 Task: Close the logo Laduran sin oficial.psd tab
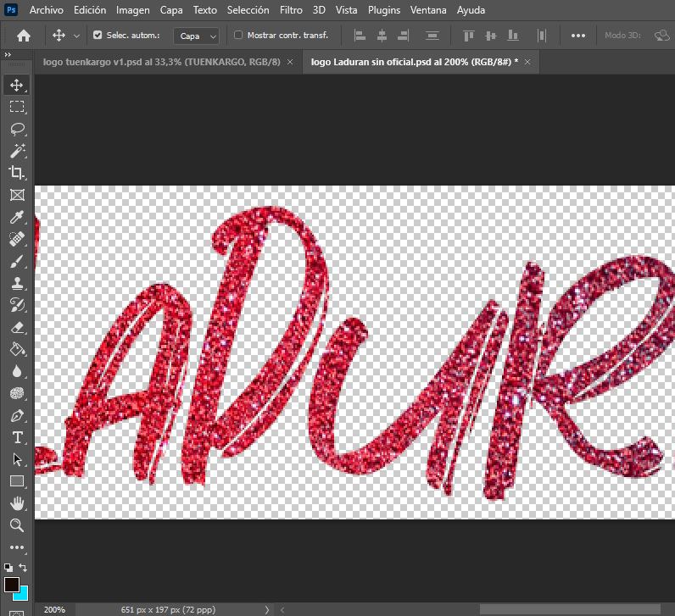coord(527,62)
